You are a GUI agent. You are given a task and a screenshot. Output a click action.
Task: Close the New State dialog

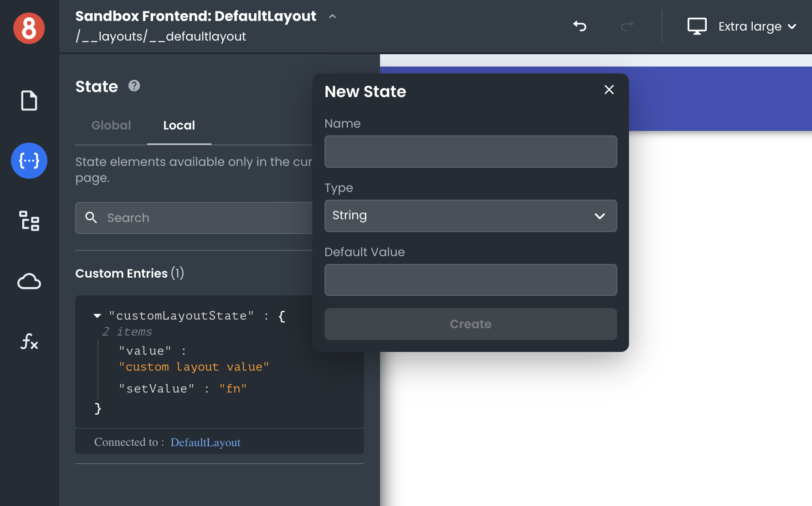[x=609, y=90]
